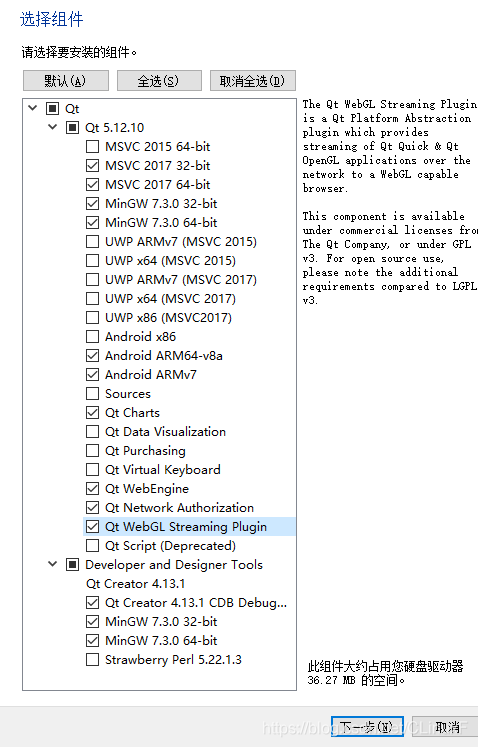Uncheck the MSVC 2017 32-bit component

[x=92, y=166]
